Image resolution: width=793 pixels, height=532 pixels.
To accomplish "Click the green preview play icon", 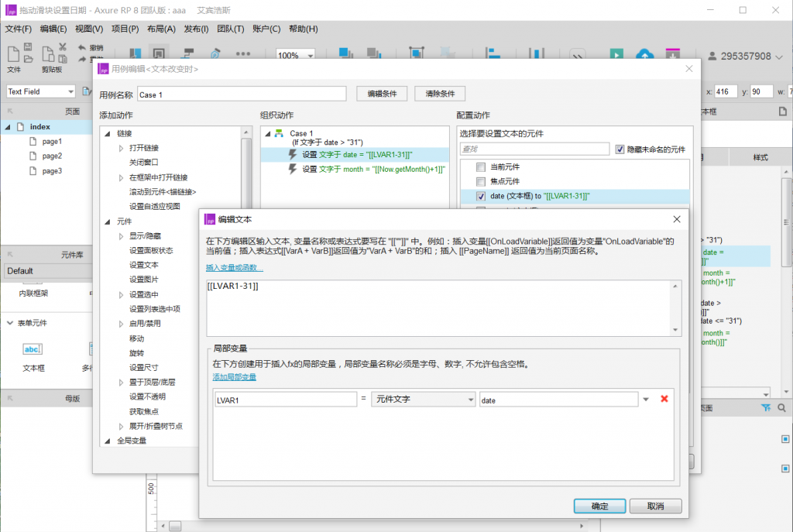I will pyautogui.click(x=616, y=53).
